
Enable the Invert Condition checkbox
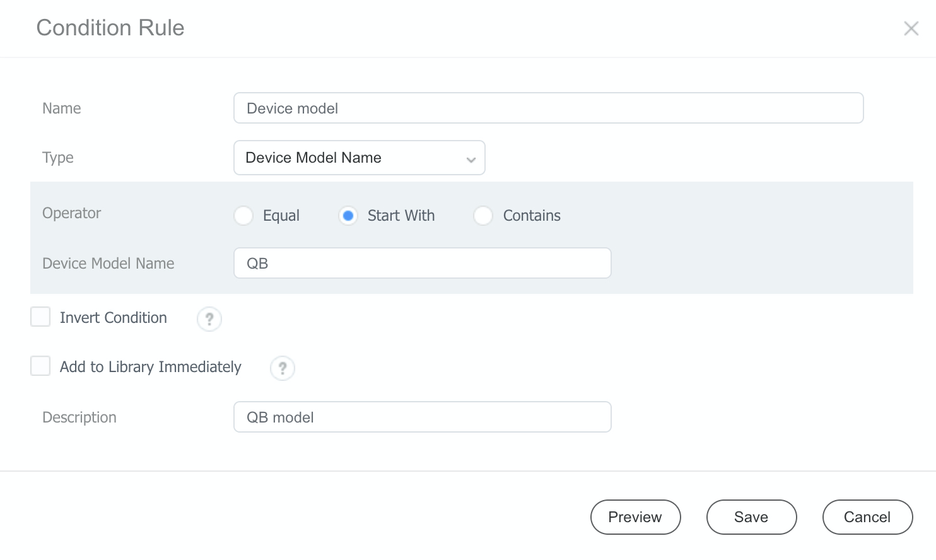click(40, 317)
